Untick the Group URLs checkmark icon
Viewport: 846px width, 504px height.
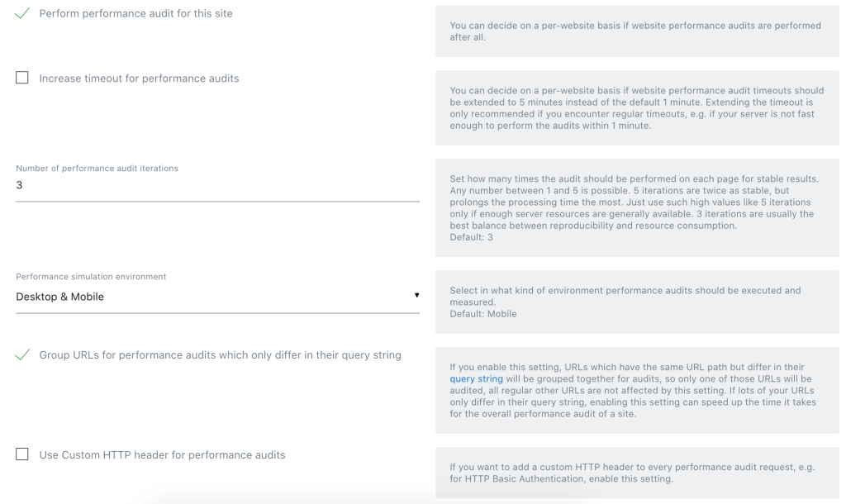pos(22,354)
